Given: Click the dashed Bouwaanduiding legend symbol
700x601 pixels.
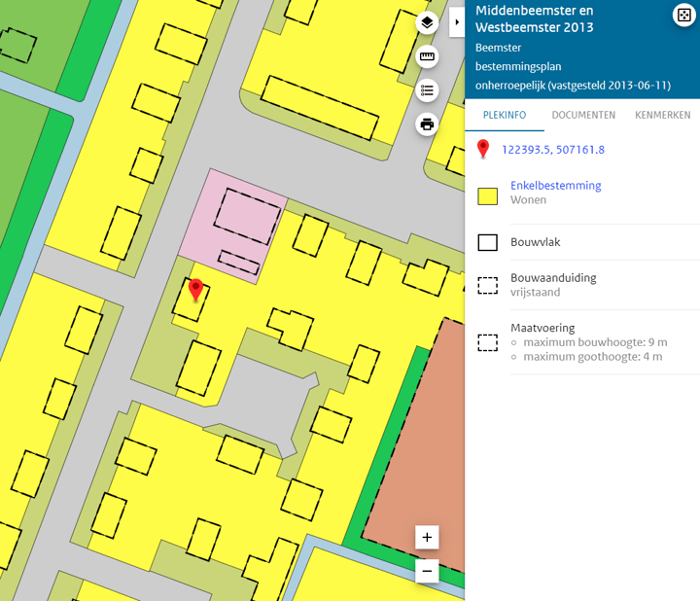Looking at the screenshot, I should pos(488,286).
